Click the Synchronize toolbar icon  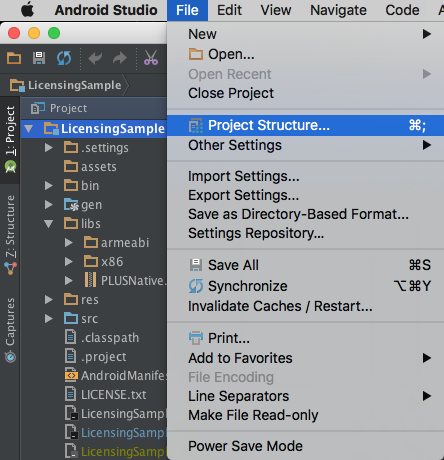pyautogui.click(x=64, y=58)
